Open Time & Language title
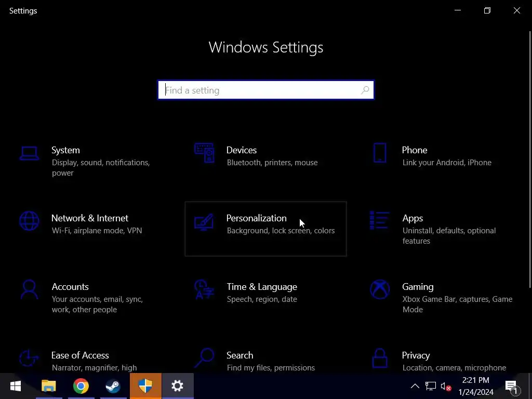 coord(262,287)
